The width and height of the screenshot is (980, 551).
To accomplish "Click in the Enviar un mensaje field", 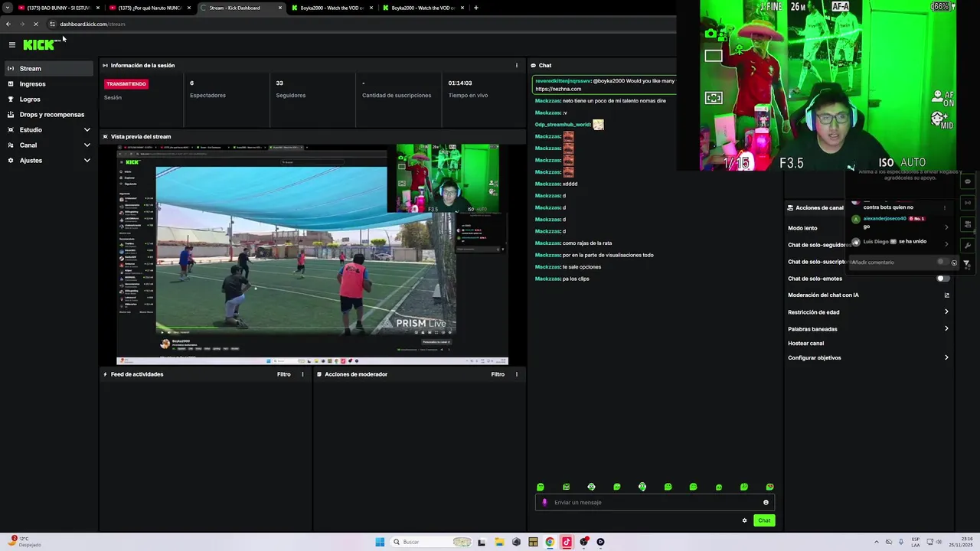I will (655, 503).
